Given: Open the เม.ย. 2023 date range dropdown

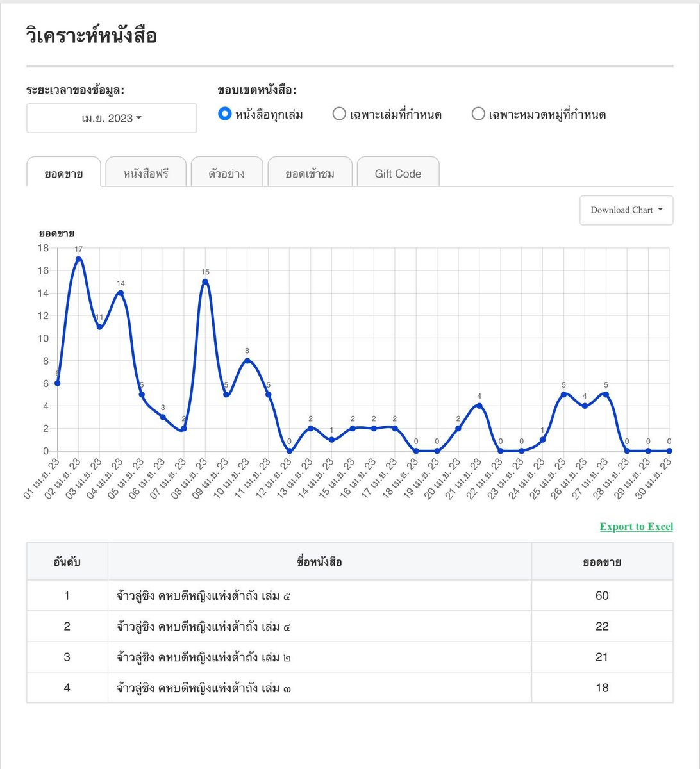Looking at the screenshot, I should [112, 118].
